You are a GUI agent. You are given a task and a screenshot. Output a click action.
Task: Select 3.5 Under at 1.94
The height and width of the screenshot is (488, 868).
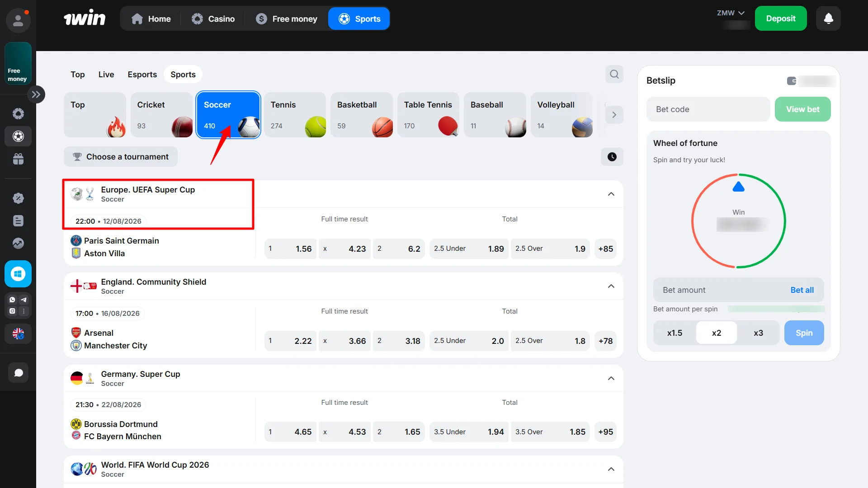coord(469,432)
